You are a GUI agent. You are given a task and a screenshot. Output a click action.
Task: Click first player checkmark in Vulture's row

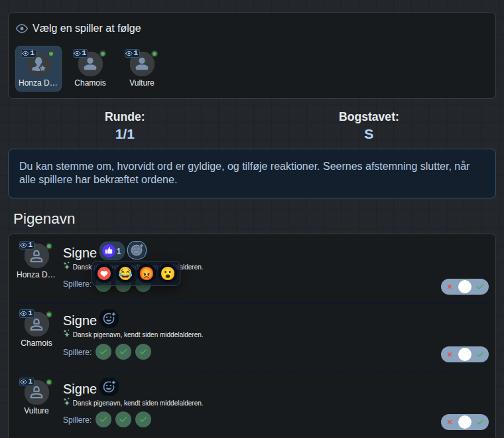103,419
